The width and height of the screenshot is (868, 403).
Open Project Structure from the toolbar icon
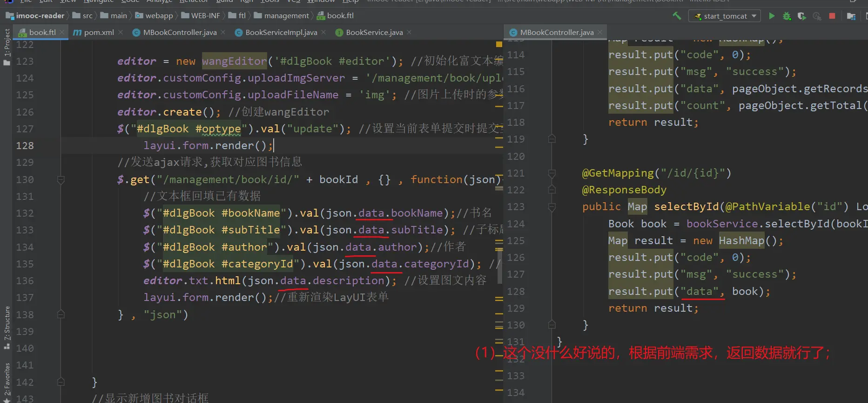point(851,16)
